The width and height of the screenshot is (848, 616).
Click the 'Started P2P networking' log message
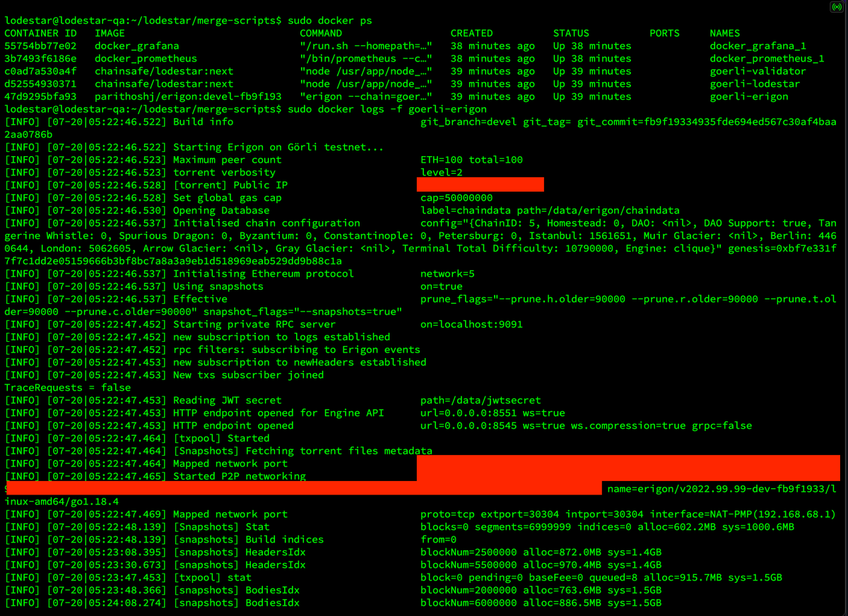240,477
